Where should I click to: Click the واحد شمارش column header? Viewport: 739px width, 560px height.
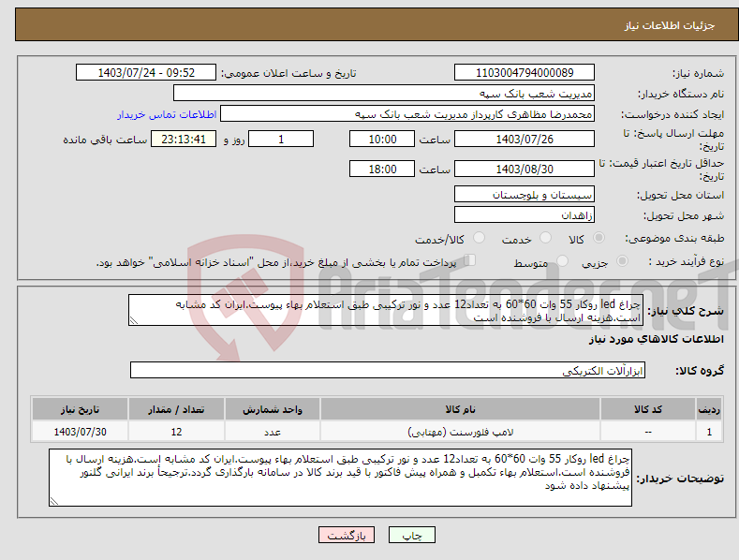coord(273,409)
